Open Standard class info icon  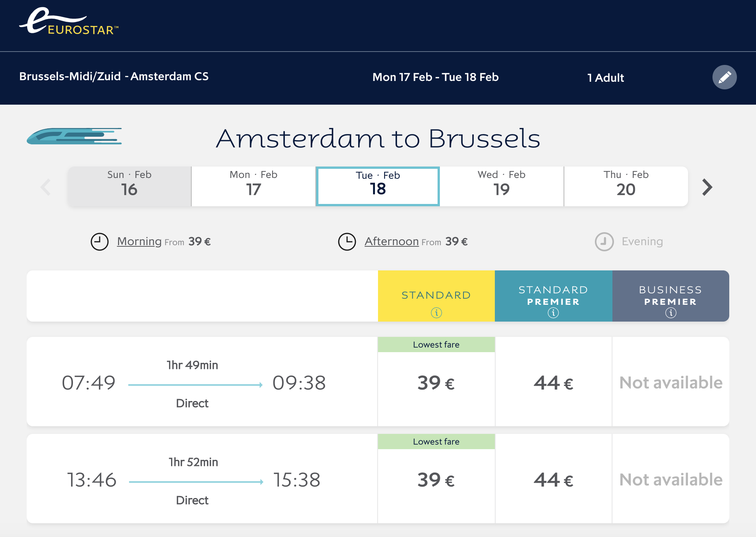[436, 313]
